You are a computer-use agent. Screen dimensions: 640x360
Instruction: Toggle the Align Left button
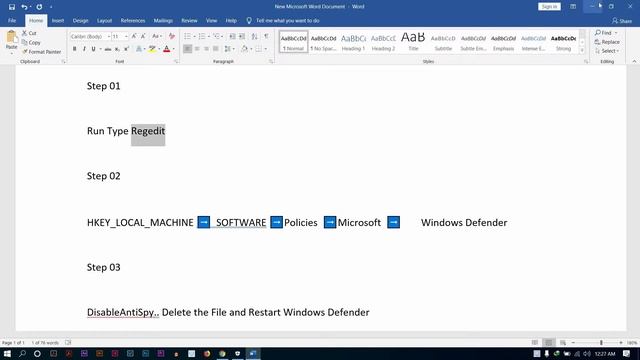[x=187, y=49]
